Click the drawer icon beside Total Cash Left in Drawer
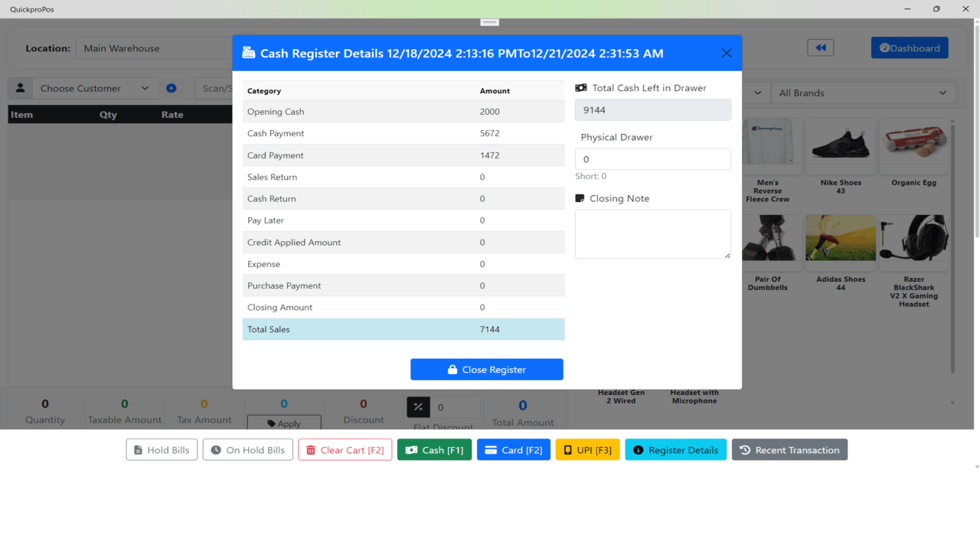This screenshot has width=980, height=551. coord(581,87)
